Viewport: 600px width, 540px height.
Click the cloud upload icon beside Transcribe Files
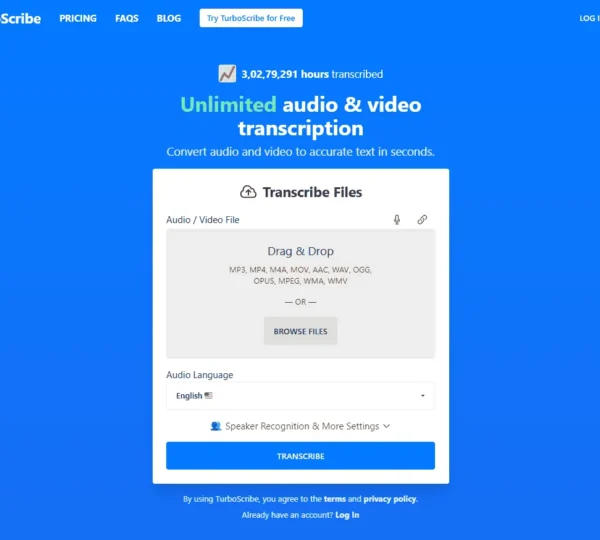[248, 192]
